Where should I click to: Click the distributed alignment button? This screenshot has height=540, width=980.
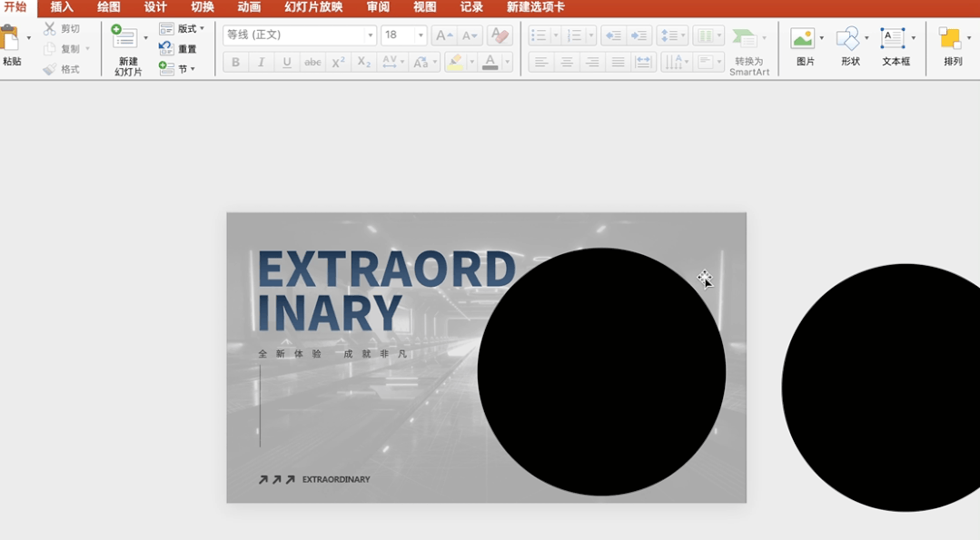643,62
